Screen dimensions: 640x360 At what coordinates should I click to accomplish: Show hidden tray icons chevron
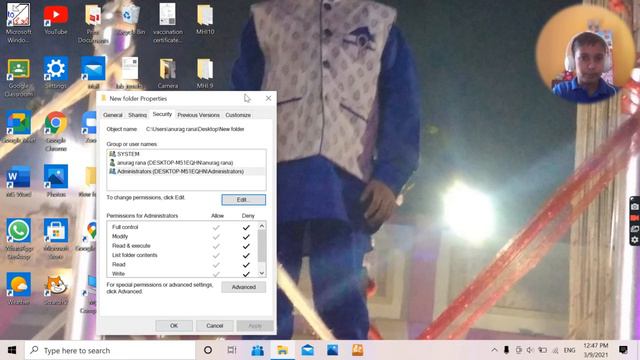(494, 350)
